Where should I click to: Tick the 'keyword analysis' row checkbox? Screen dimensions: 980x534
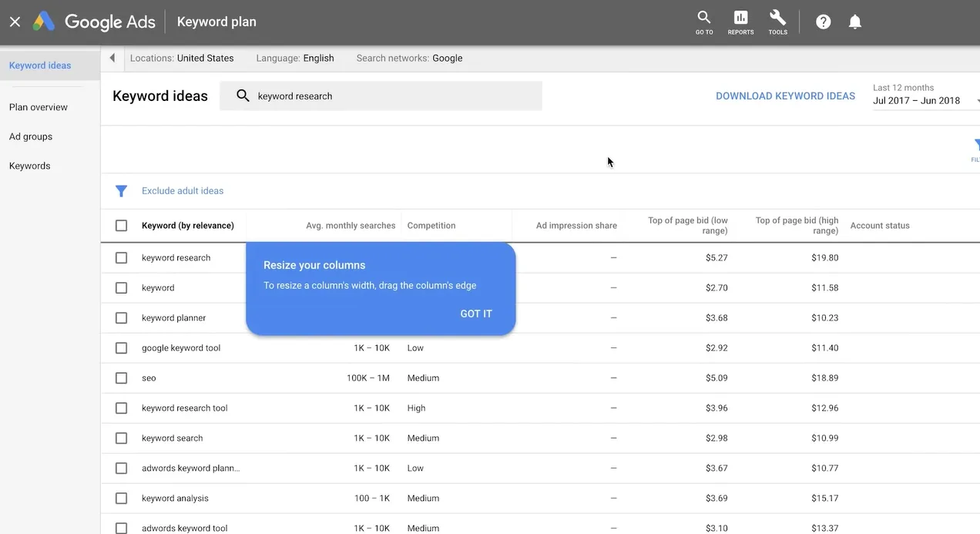coord(121,499)
